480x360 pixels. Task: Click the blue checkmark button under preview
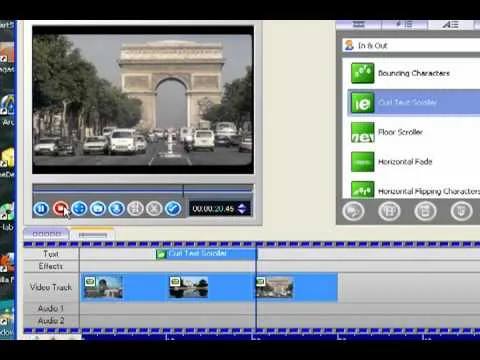(x=173, y=209)
